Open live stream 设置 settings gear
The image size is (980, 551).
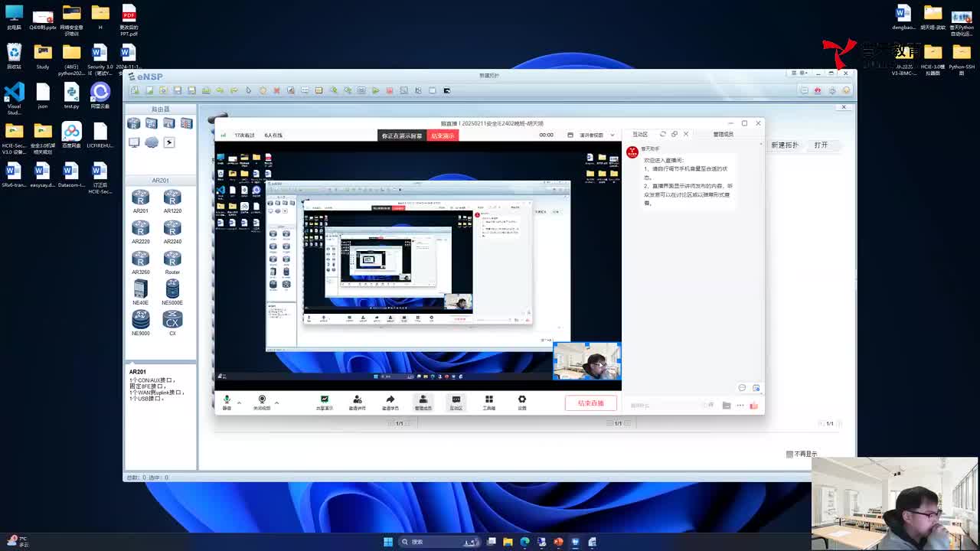point(522,402)
